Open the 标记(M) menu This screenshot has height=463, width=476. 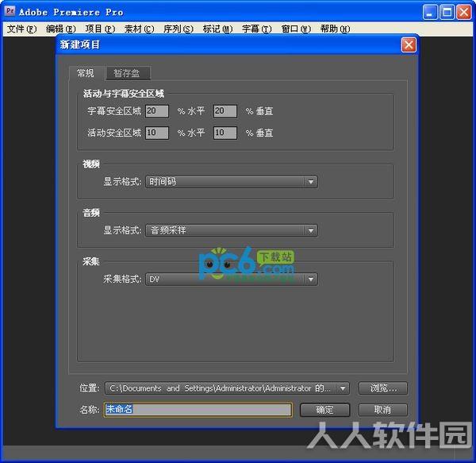[217, 29]
